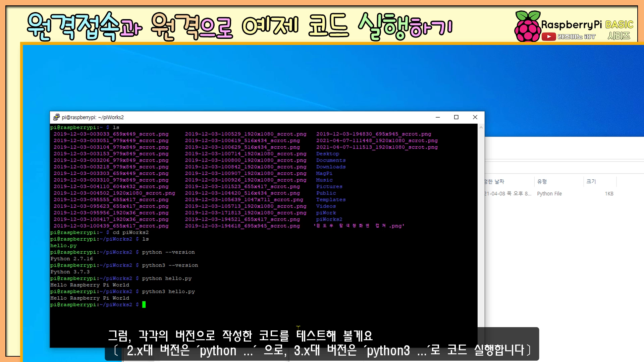The width and height of the screenshot is (644, 362).
Task: Click the scrollbar up arrow in the terminal
Action: pyautogui.click(x=481, y=127)
